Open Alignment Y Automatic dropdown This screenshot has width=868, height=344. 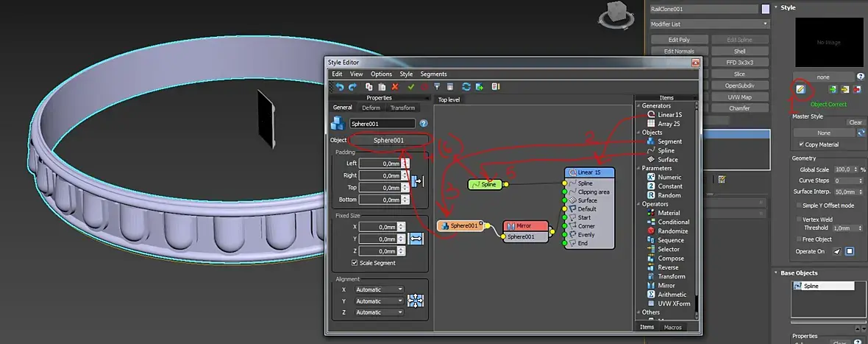pyautogui.click(x=379, y=301)
